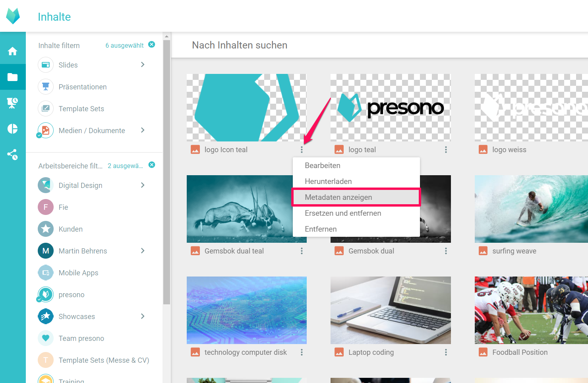This screenshot has height=383, width=588.
Task: Click the presono logo in the header
Action: point(13,16)
